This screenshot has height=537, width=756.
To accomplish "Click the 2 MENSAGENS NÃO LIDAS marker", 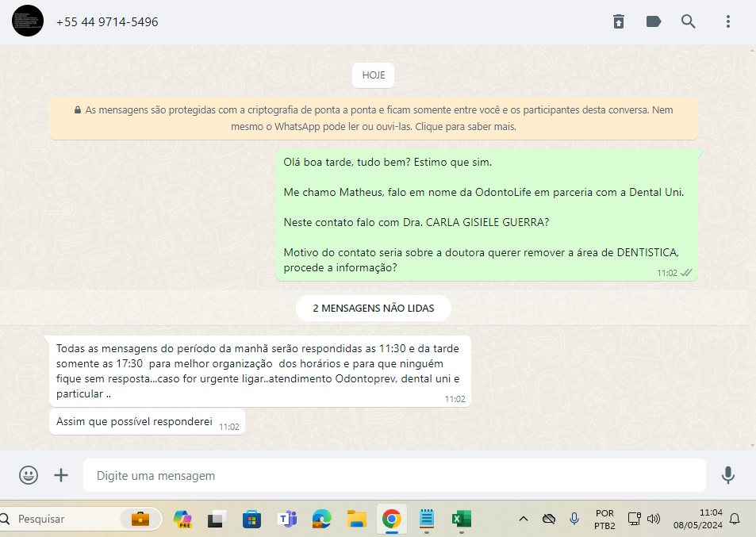I will [373, 308].
